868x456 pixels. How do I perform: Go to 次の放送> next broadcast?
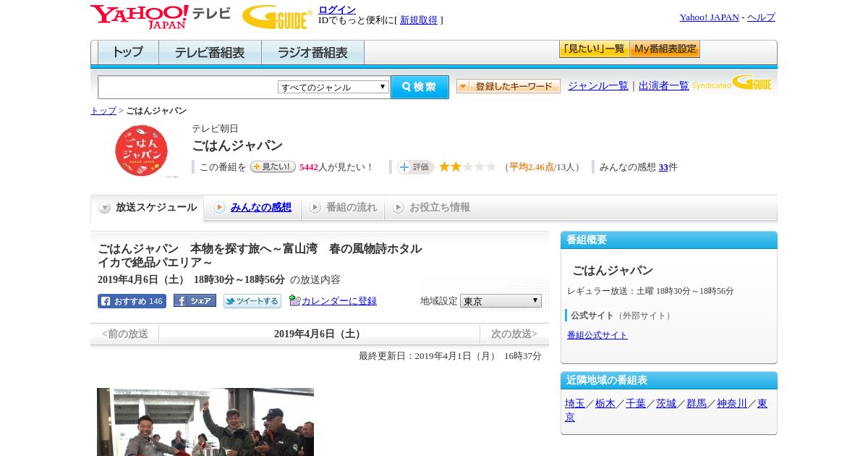(514, 334)
